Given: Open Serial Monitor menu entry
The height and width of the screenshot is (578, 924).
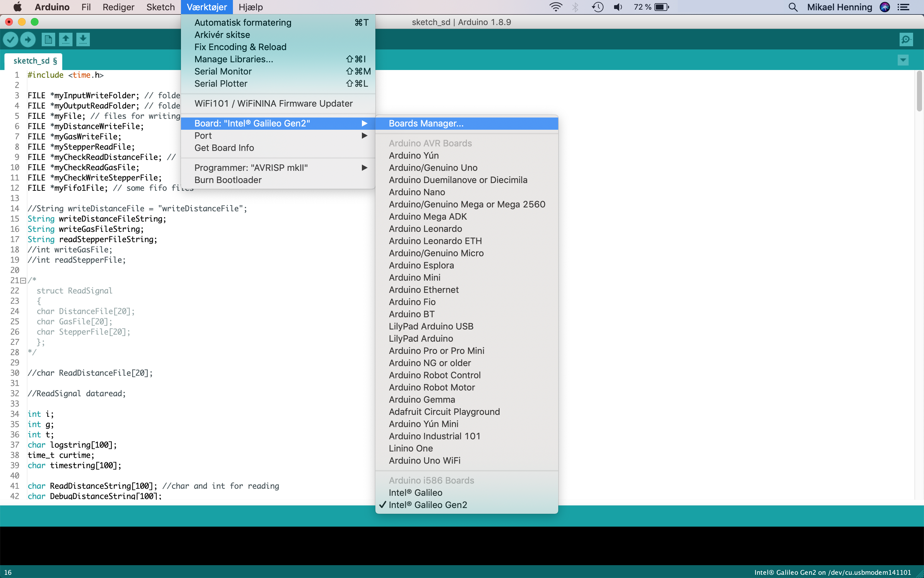Looking at the screenshot, I should tap(278, 72).
